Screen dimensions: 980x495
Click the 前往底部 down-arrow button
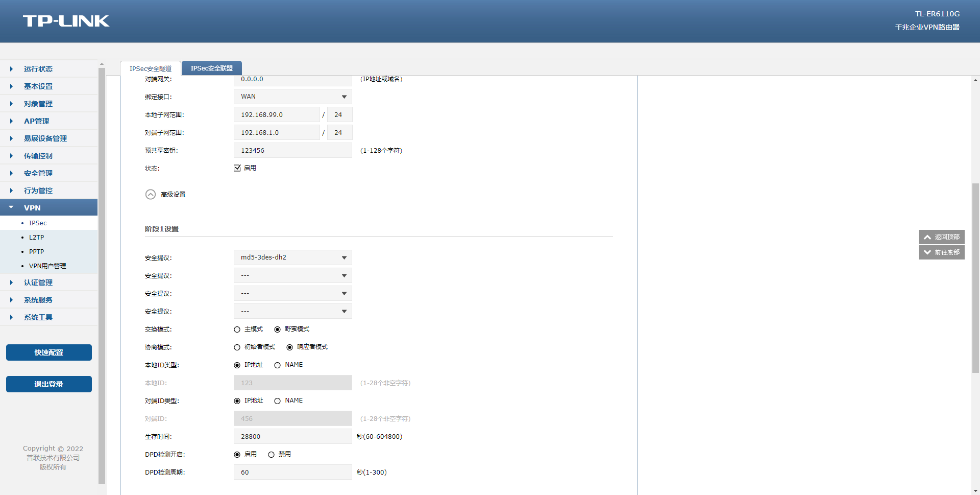click(941, 252)
